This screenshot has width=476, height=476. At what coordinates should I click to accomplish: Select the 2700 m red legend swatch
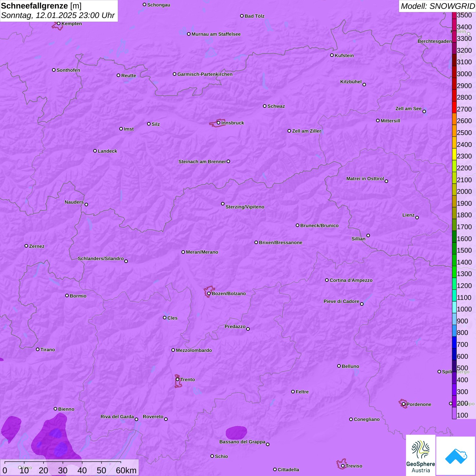coord(454,107)
